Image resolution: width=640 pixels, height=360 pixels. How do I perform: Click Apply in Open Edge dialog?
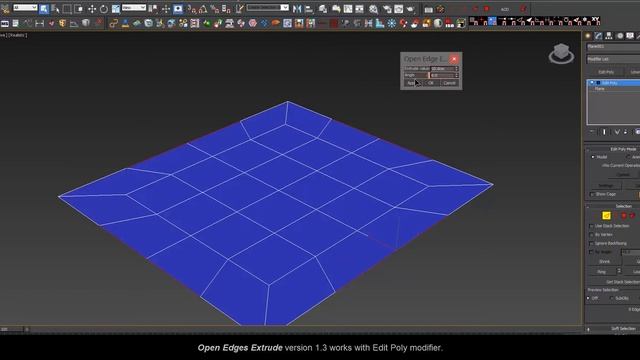[x=412, y=83]
